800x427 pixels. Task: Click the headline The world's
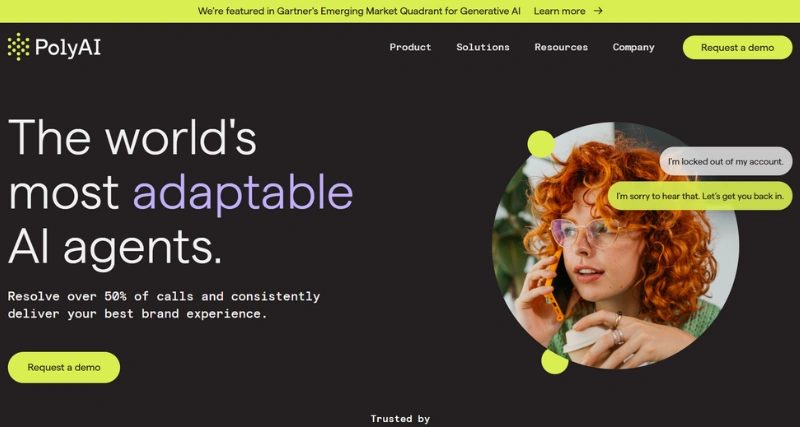132,137
